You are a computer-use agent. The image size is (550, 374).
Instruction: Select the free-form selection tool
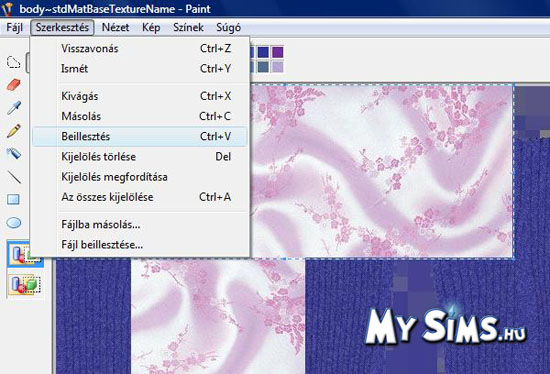14,62
